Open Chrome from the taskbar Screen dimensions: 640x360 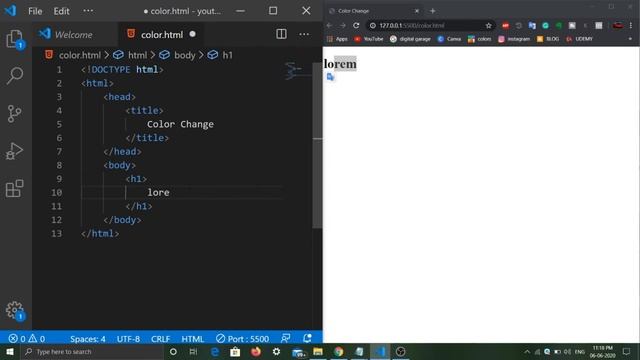(338, 351)
